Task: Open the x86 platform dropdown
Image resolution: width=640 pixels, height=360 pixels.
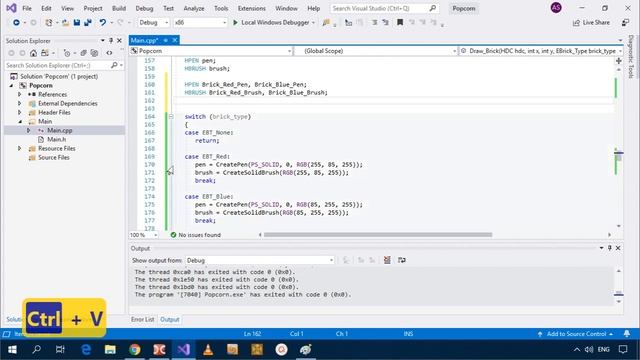Action: coord(200,22)
